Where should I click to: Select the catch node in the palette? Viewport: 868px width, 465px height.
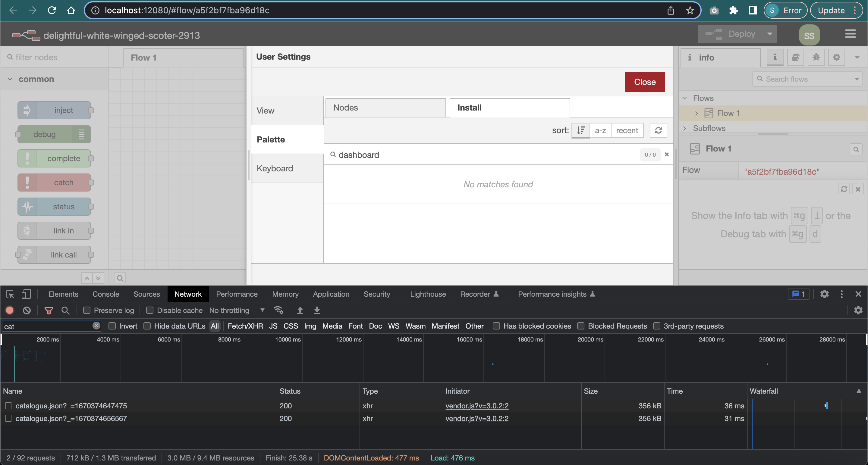click(55, 182)
